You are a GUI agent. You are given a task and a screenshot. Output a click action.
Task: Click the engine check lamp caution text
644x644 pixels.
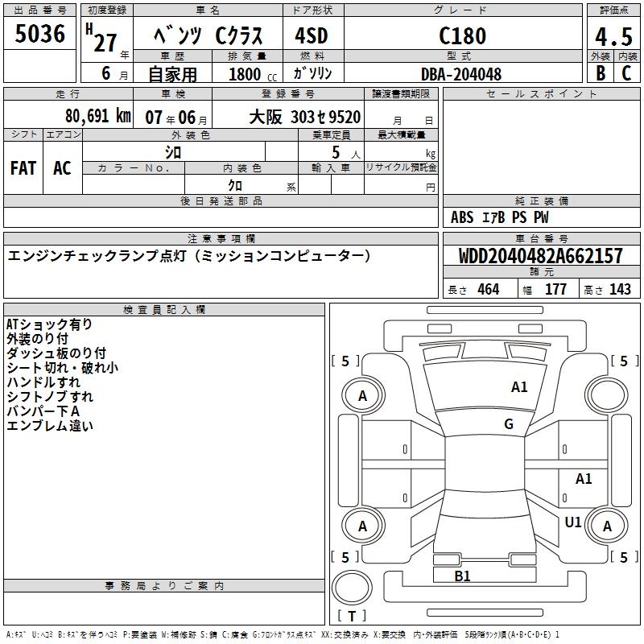[189, 256]
